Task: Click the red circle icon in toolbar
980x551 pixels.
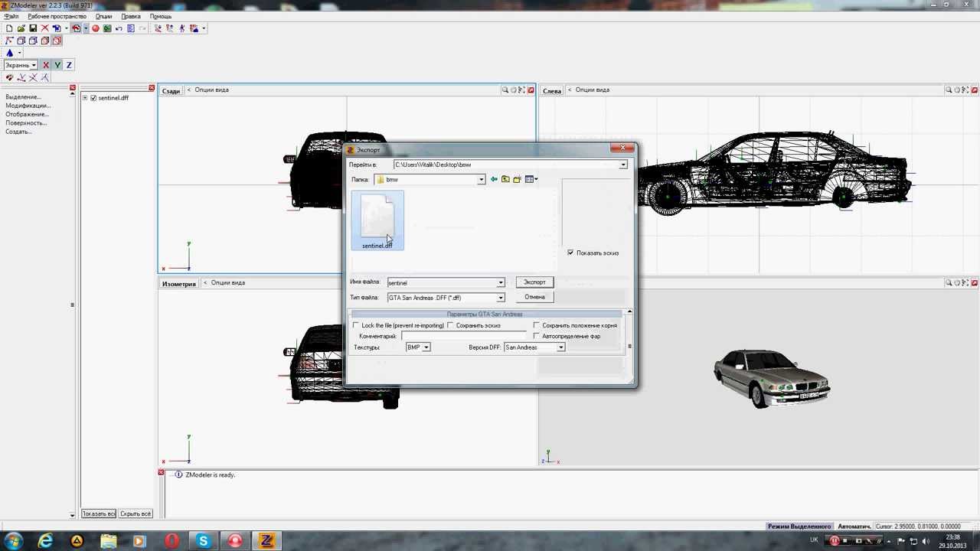Action: tap(96, 28)
